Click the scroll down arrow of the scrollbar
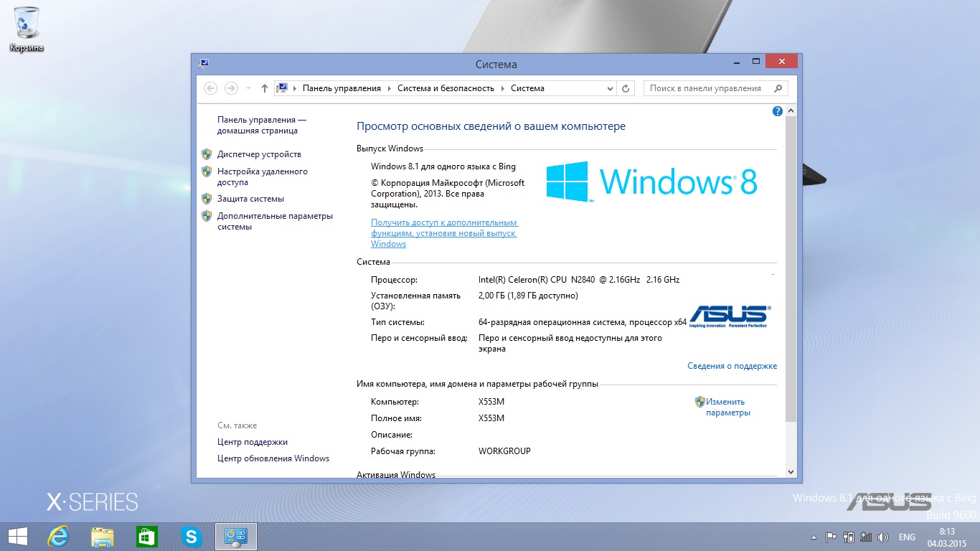This screenshot has width=980, height=551. (791, 471)
